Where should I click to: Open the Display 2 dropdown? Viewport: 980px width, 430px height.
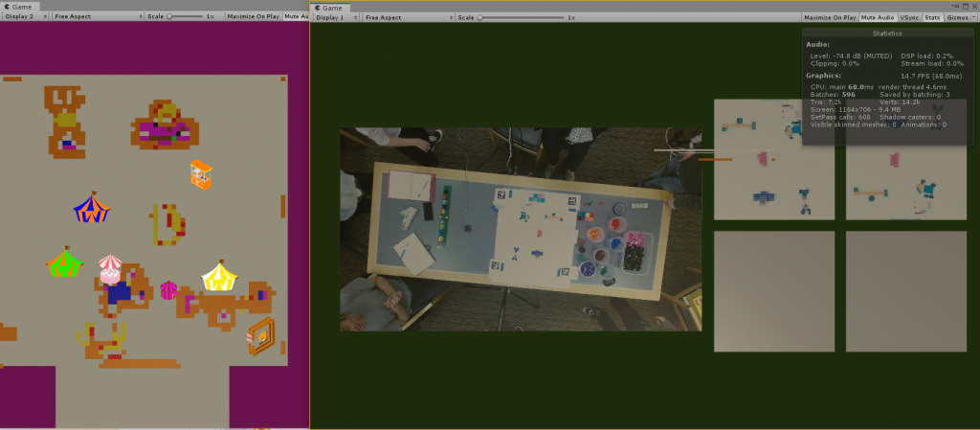24,17
